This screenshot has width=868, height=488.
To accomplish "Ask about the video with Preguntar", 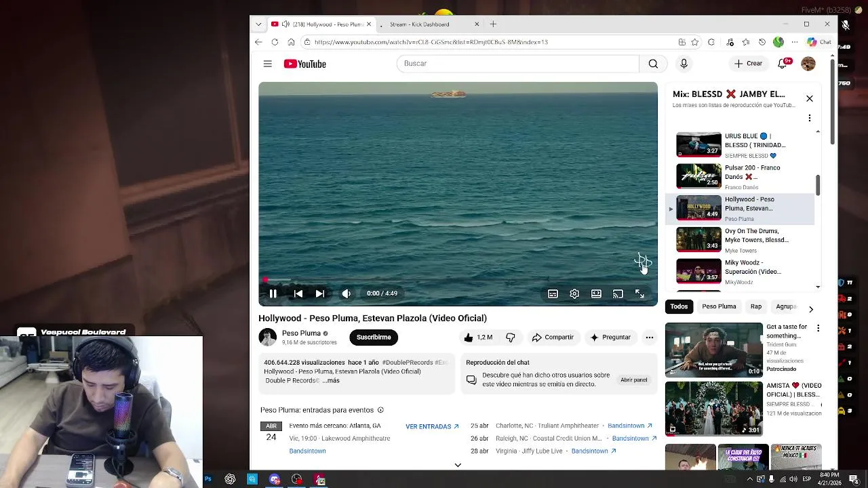I will coord(610,338).
